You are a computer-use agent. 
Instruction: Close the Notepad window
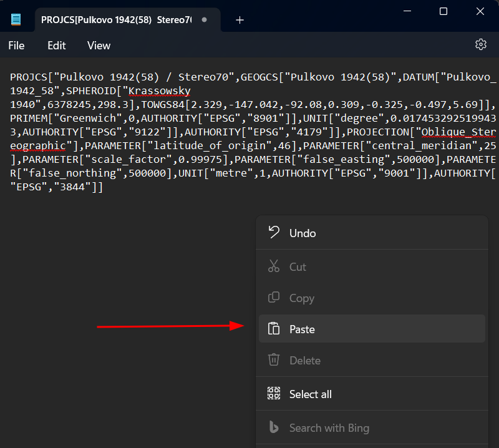(480, 11)
